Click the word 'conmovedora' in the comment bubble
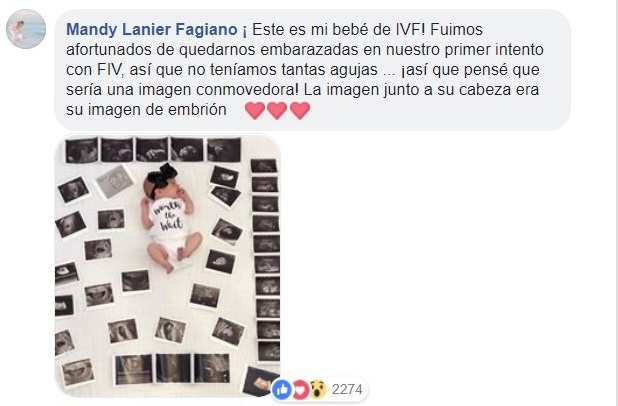 [247, 89]
